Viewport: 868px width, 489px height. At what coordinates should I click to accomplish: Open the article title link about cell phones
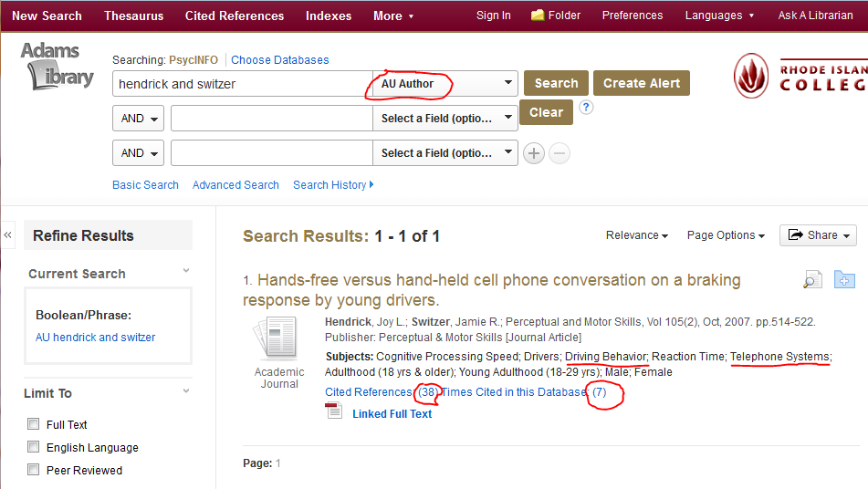click(x=492, y=290)
